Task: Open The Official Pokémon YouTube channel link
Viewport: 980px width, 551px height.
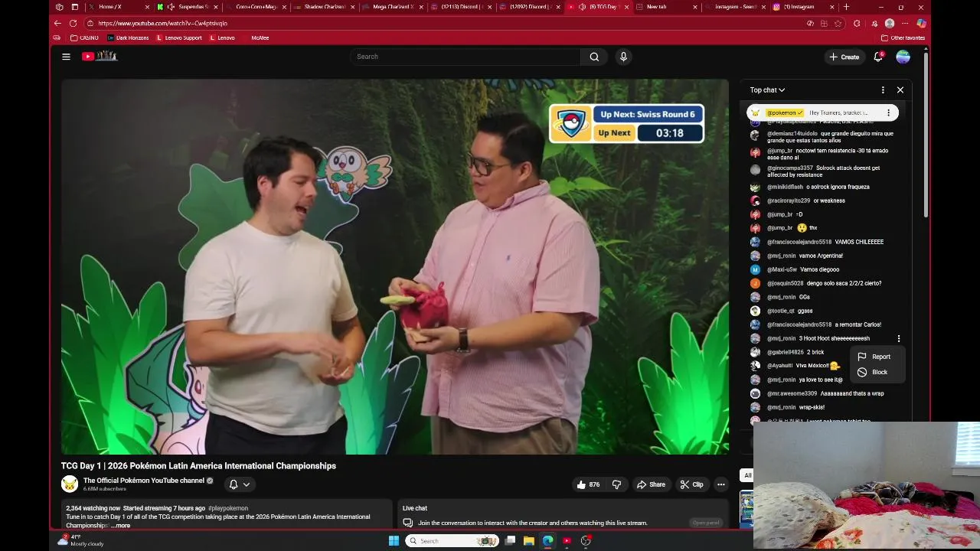Action: point(144,481)
